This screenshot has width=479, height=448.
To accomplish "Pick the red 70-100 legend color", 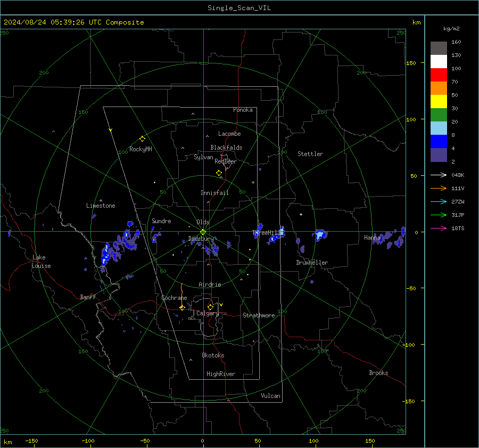I will (x=439, y=75).
